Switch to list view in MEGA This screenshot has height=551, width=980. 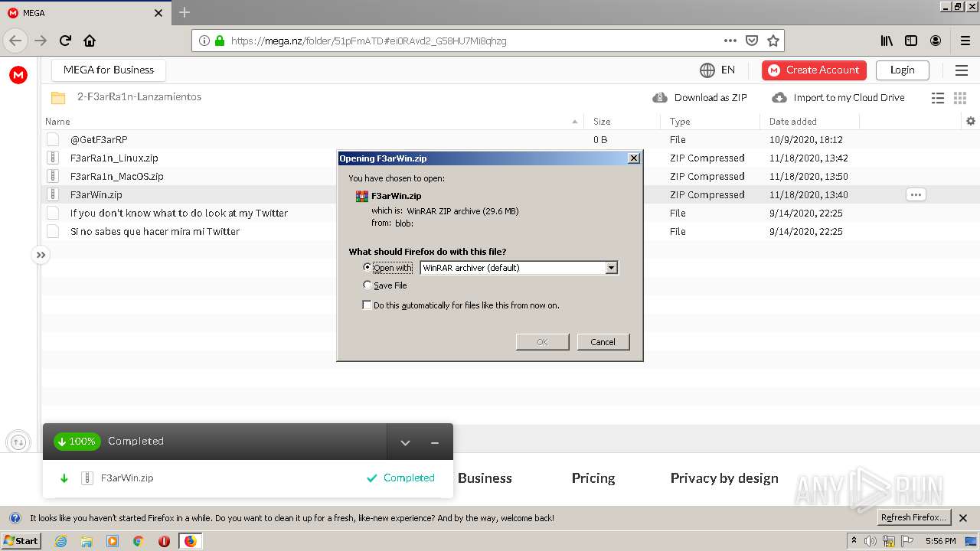pyautogui.click(x=937, y=98)
